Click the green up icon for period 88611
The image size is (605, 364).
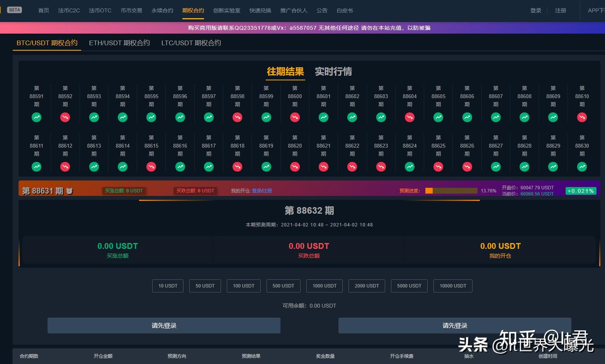[x=36, y=167]
